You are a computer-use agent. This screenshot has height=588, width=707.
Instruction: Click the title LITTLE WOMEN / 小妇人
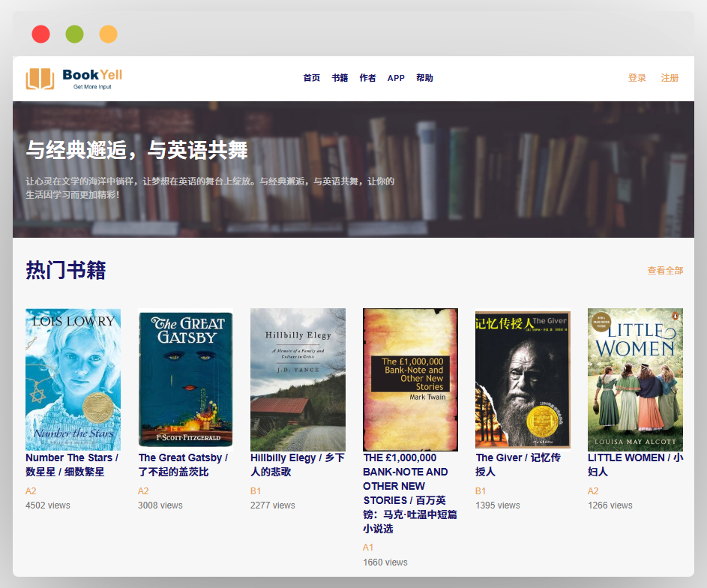[x=635, y=465]
